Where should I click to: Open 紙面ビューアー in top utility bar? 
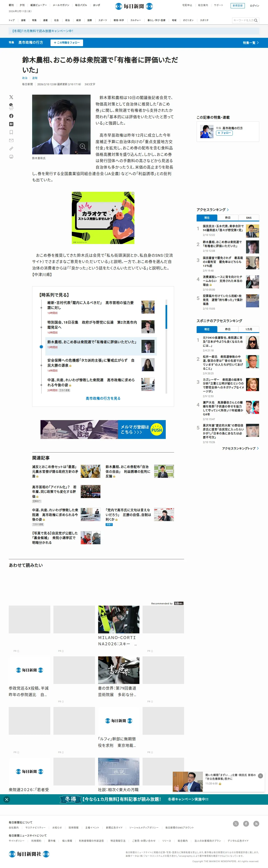pyautogui.click(x=39, y=5)
